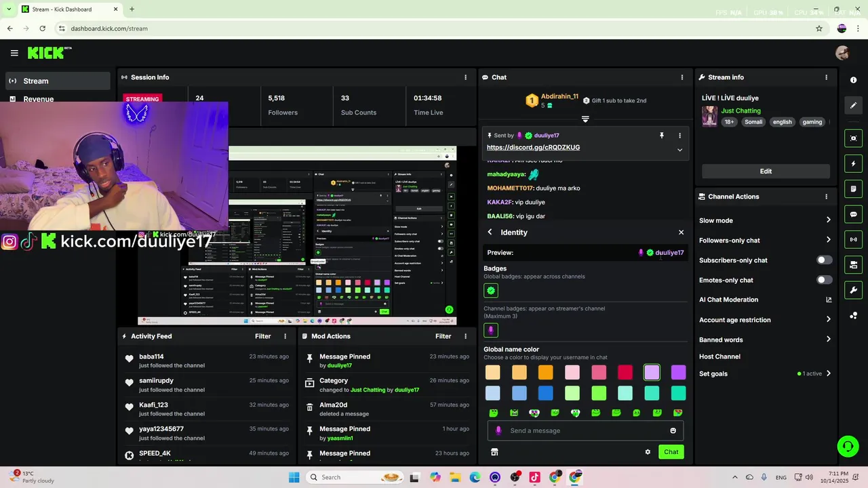
Task: Choose the dark blue name color swatch
Action: click(546, 393)
